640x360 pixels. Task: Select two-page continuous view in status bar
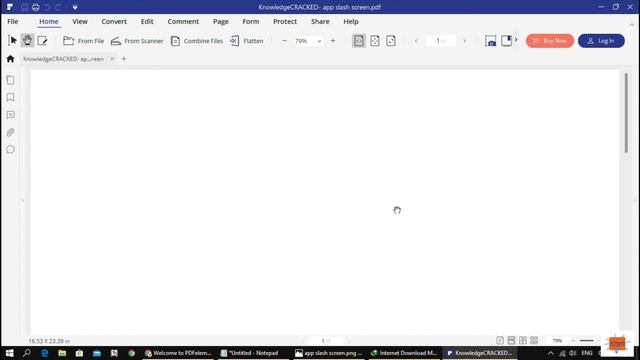point(534,340)
